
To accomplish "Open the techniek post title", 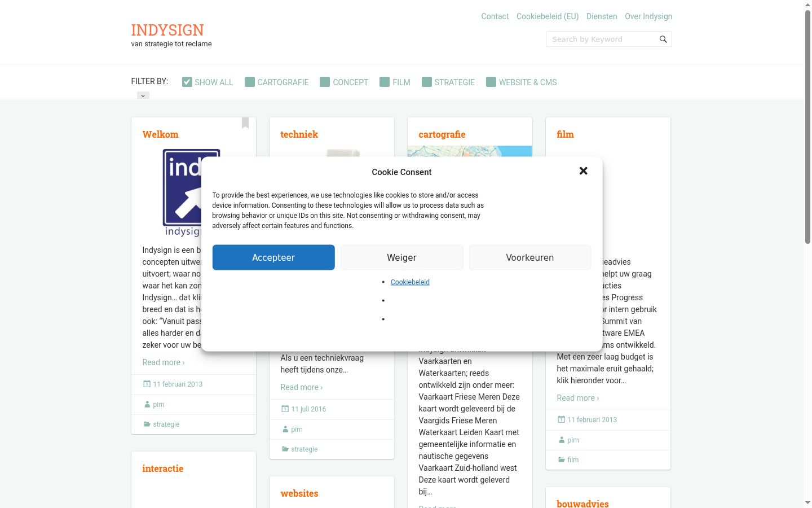I will pyautogui.click(x=299, y=134).
